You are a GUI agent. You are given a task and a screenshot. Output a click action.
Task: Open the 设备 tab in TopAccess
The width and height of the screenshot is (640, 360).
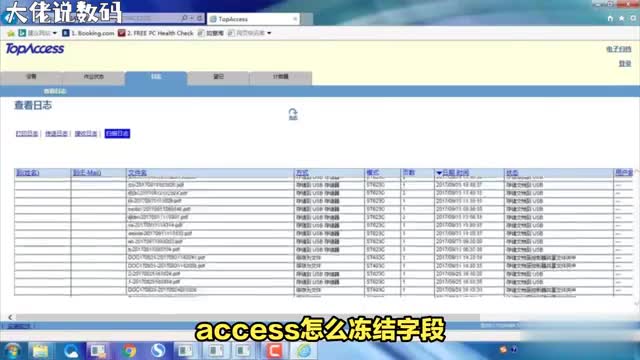tap(31, 77)
